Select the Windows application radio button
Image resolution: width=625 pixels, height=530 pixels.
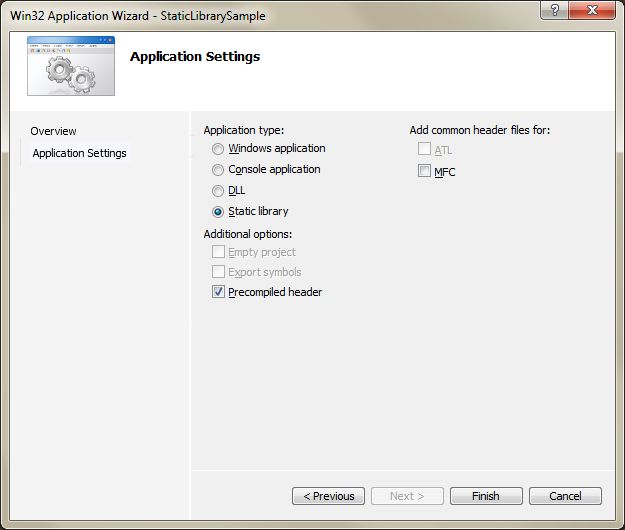coord(218,149)
